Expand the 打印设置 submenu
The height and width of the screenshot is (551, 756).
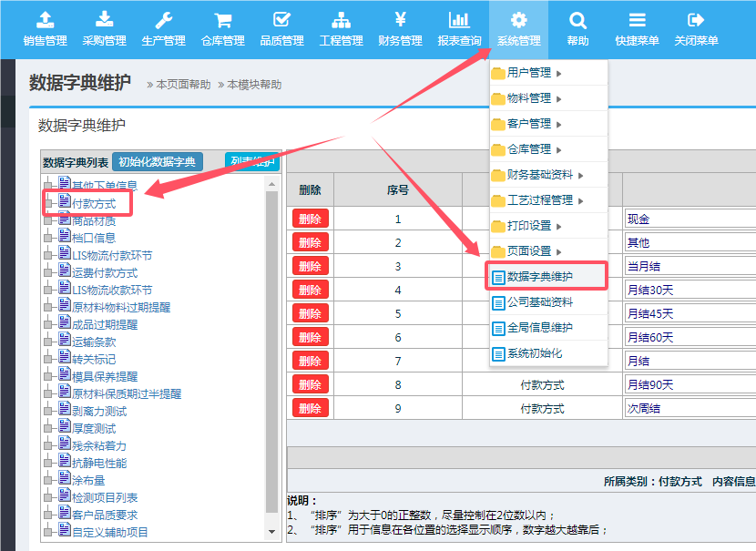pos(534,226)
